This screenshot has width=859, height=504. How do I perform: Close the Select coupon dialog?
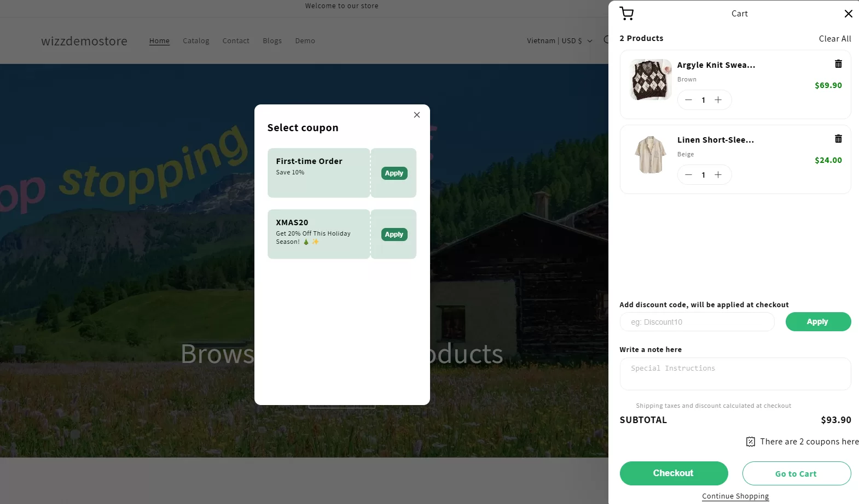(417, 115)
